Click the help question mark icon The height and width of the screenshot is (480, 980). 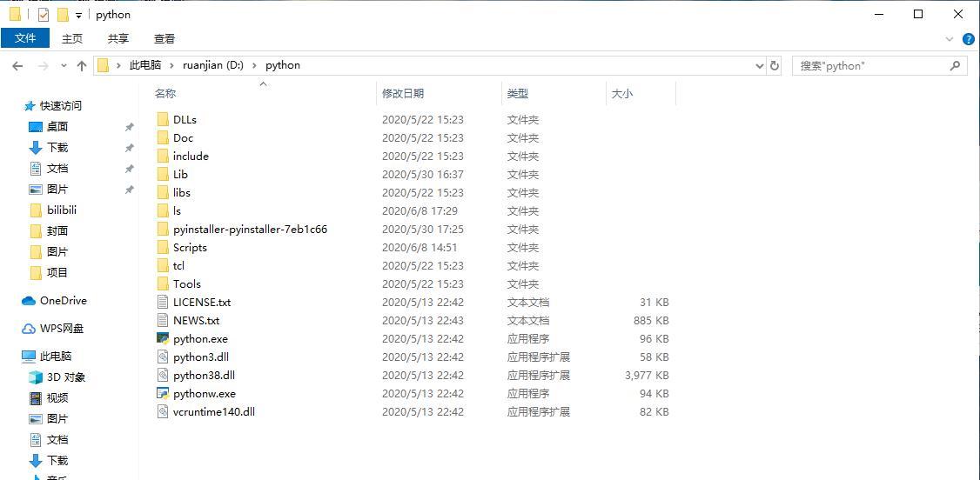pos(968,39)
